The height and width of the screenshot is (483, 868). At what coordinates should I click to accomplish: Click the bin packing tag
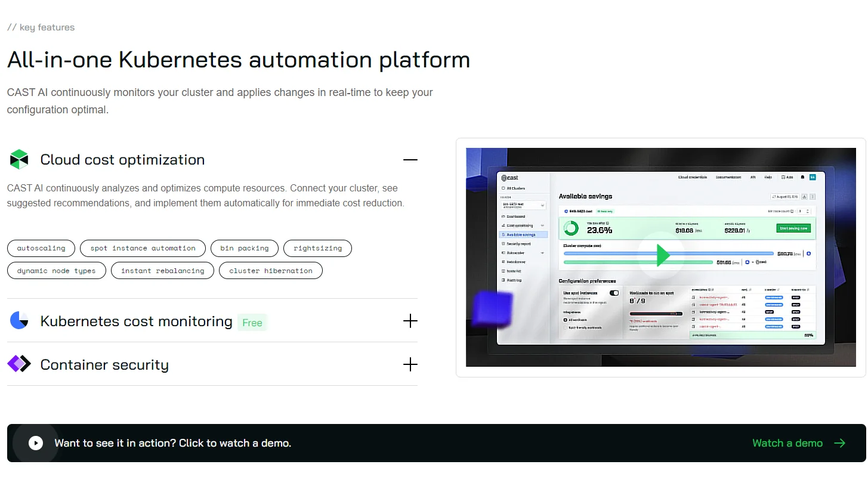point(245,248)
